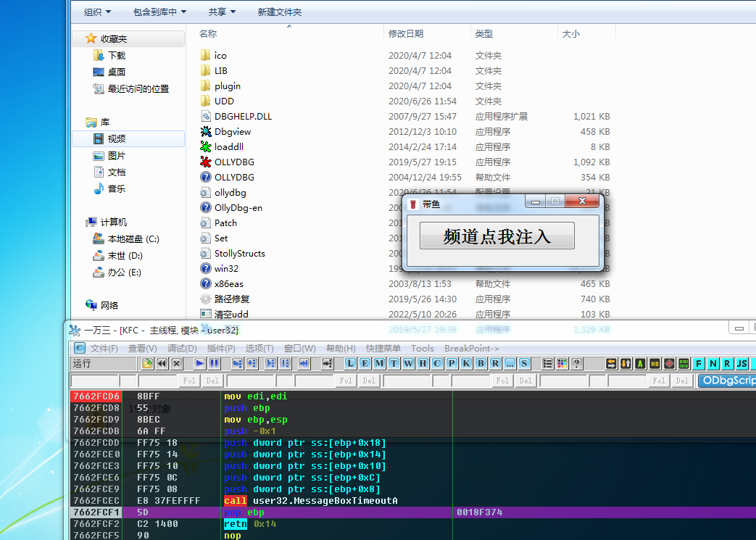Open Log window with L button

[351, 363]
